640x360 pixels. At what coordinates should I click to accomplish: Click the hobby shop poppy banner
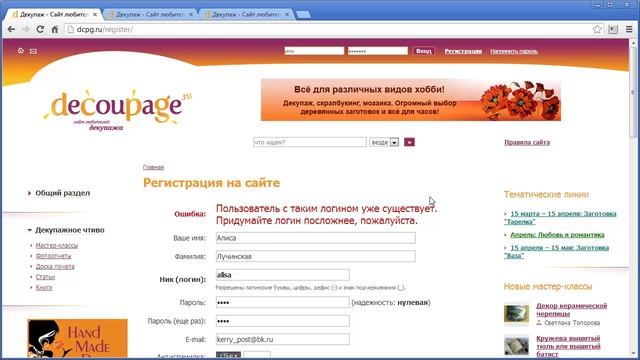coord(411,100)
